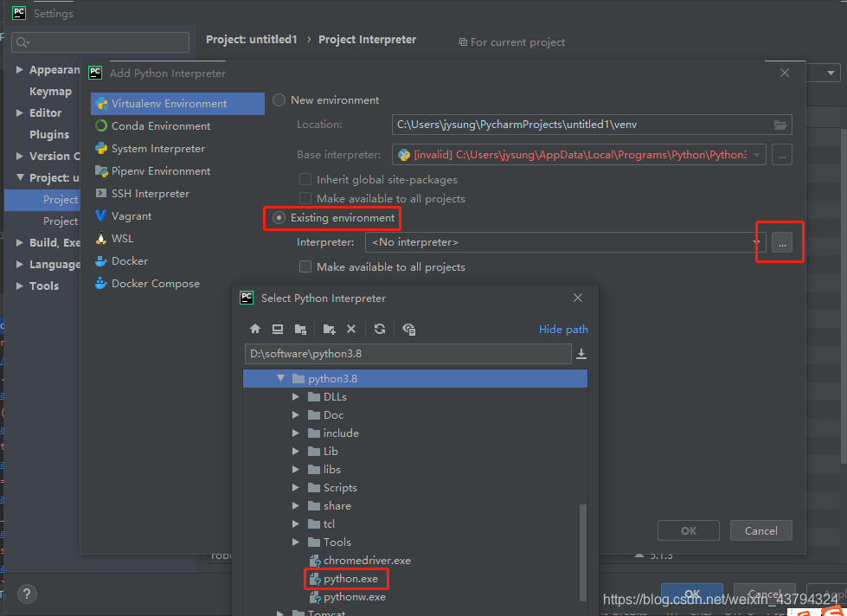Expand the Tools folder in file tree

296,542
